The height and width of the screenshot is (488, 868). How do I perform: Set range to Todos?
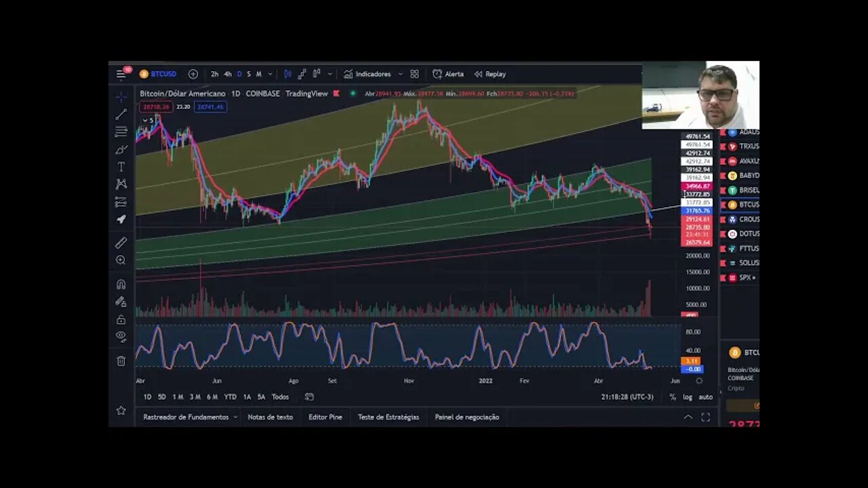(x=280, y=396)
